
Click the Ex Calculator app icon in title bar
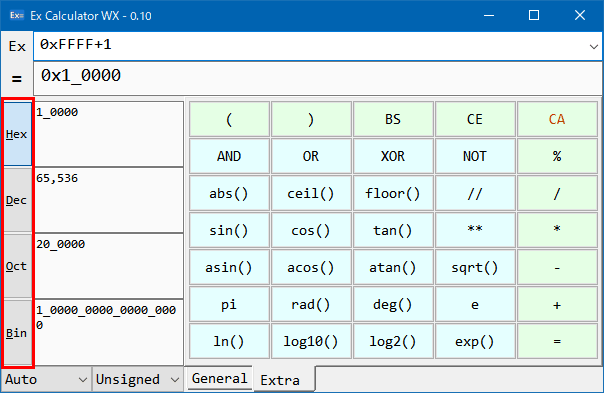(x=17, y=15)
